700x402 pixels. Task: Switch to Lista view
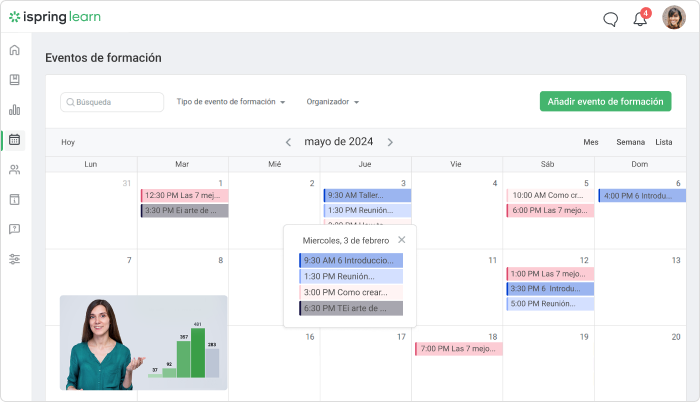(x=663, y=142)
